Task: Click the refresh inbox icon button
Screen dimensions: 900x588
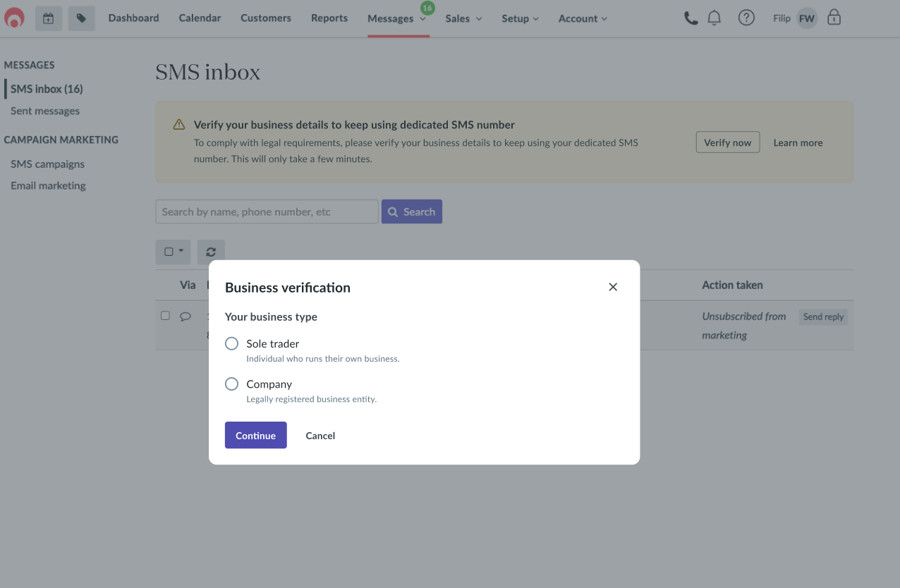Action: 211,252
